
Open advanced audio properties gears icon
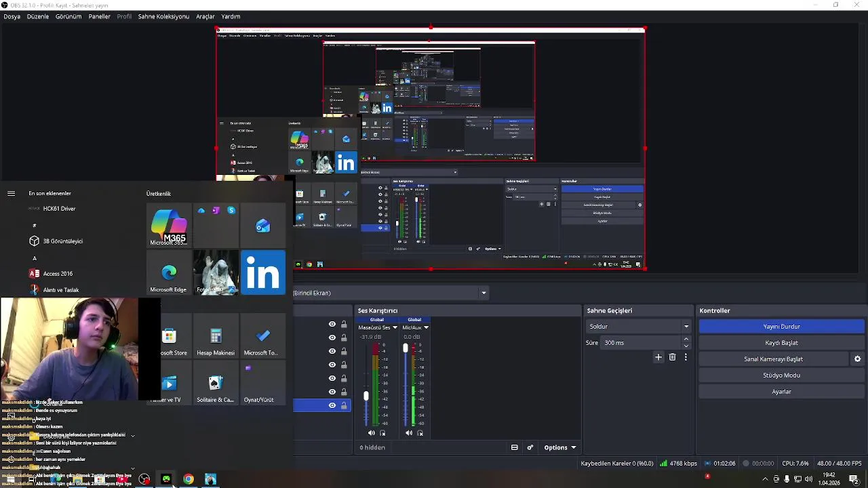coord(530,447)
